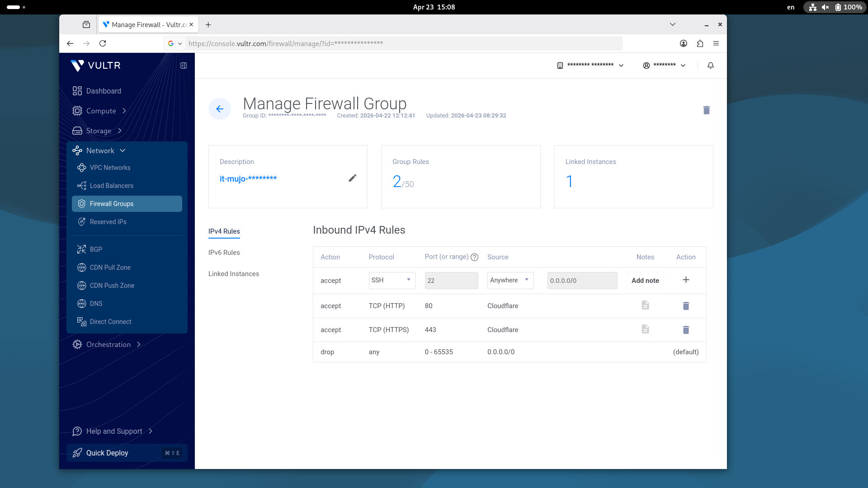Viewport: 868px width, 488px height.
Task: Open system tray network icon
Action: 813,7
